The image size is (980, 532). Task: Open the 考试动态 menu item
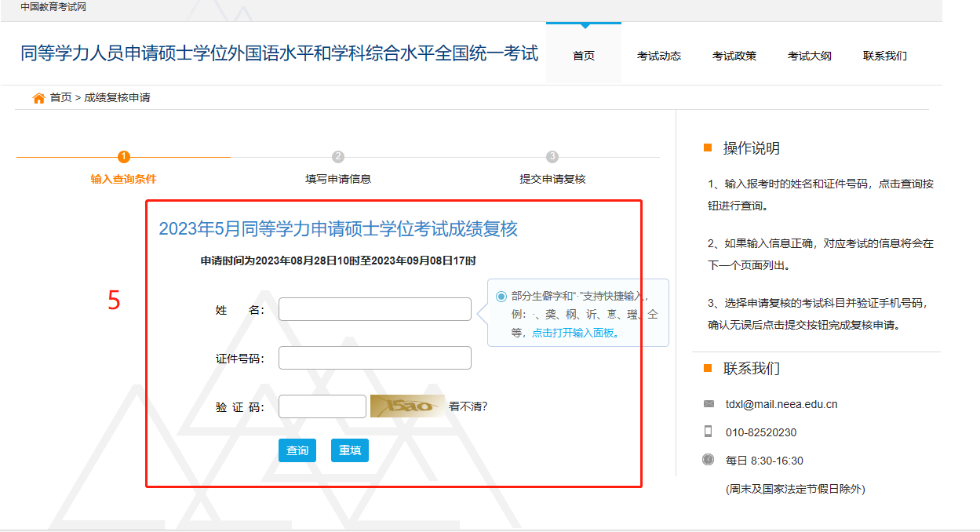click(659, 56)
